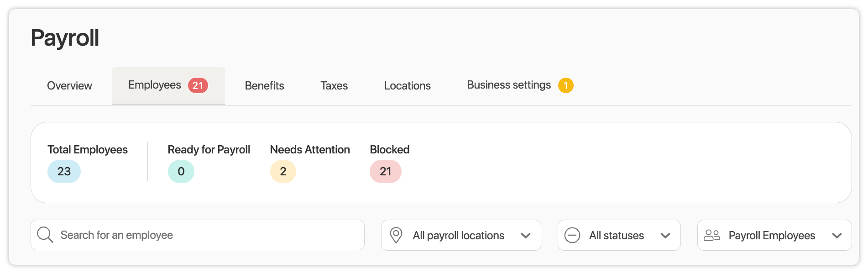The width and height of the screenshot is (868, 274).
Task: Click the yellow Business settings alert badge
Action: click(565, 85)
